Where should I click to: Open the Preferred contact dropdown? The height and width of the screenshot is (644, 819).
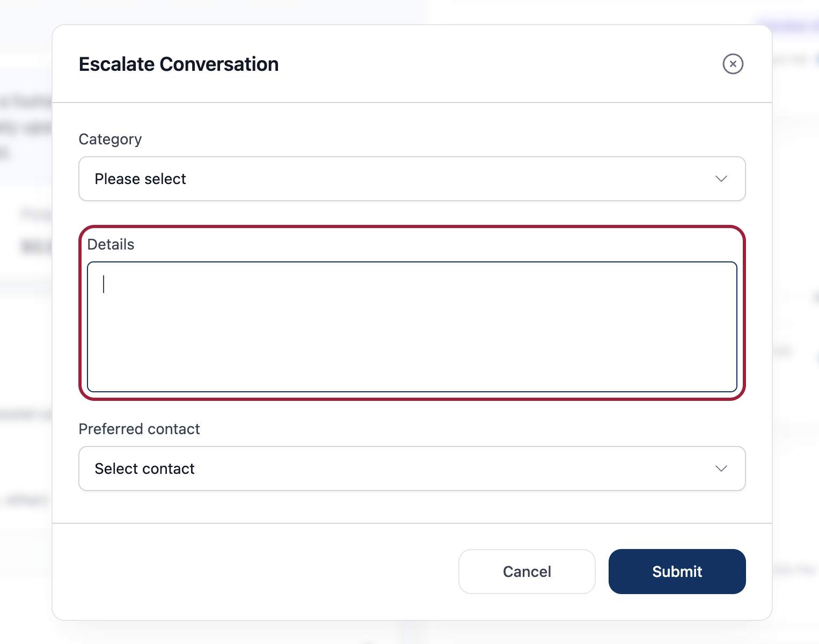pos(412,469)
